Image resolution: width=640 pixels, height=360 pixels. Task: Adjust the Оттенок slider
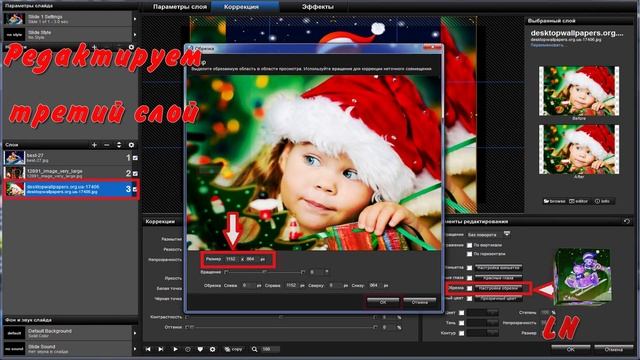click(281, 327)
